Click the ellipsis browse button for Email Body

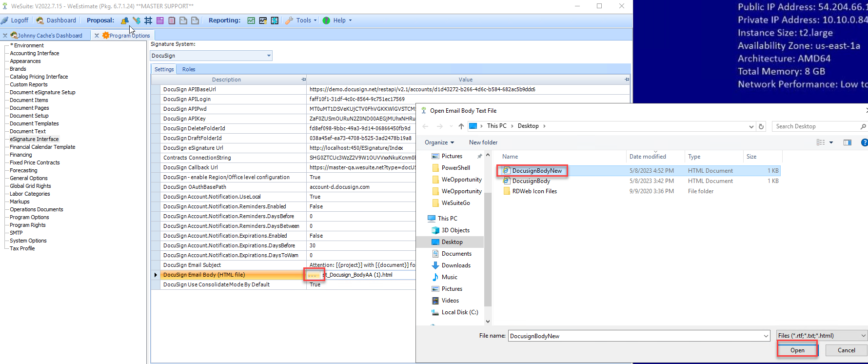tap(313, 275)
